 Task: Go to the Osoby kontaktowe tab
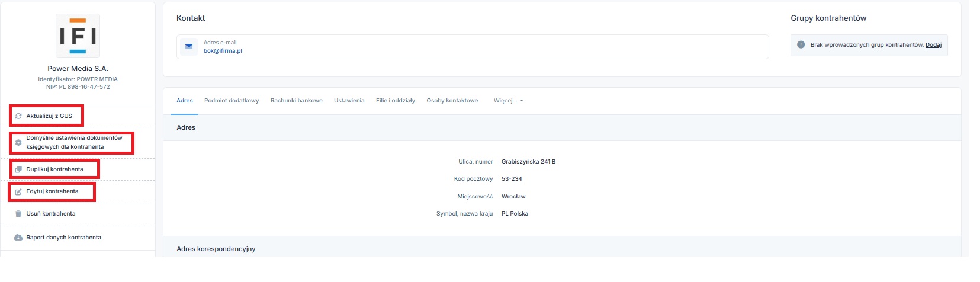click(452, 101)
